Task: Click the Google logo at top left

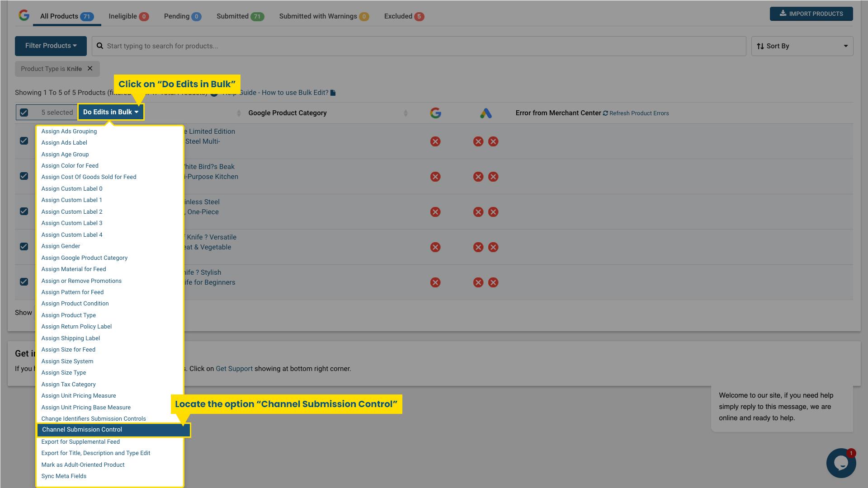Action: pyautogui.click(x=23, y=15)
